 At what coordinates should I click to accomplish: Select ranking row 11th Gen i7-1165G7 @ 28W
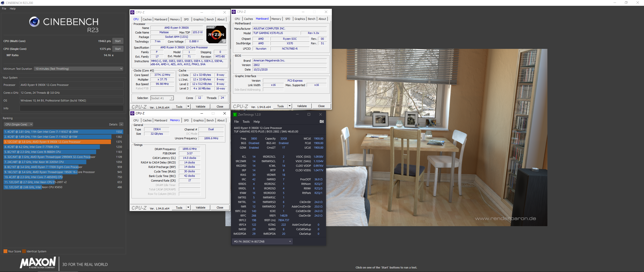coord(63,132)
